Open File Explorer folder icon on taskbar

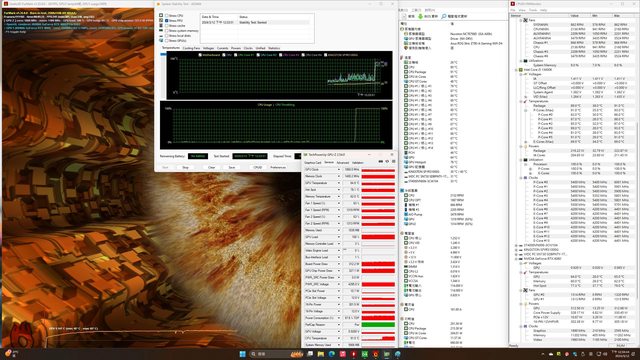pyautogui.click(x=320, y=354)
